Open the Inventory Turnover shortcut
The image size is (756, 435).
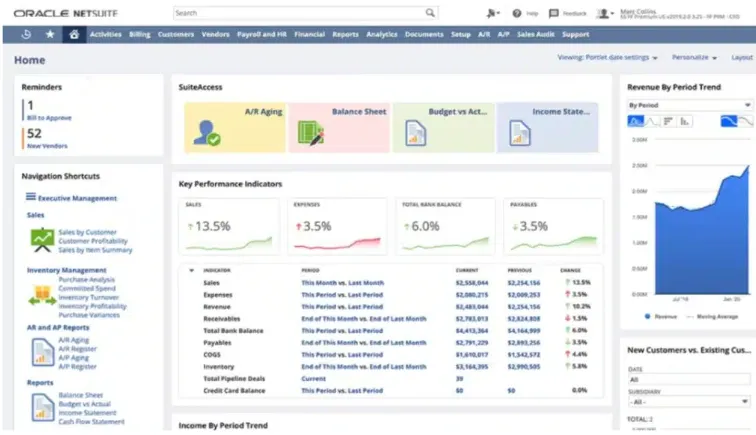[89, 297]
